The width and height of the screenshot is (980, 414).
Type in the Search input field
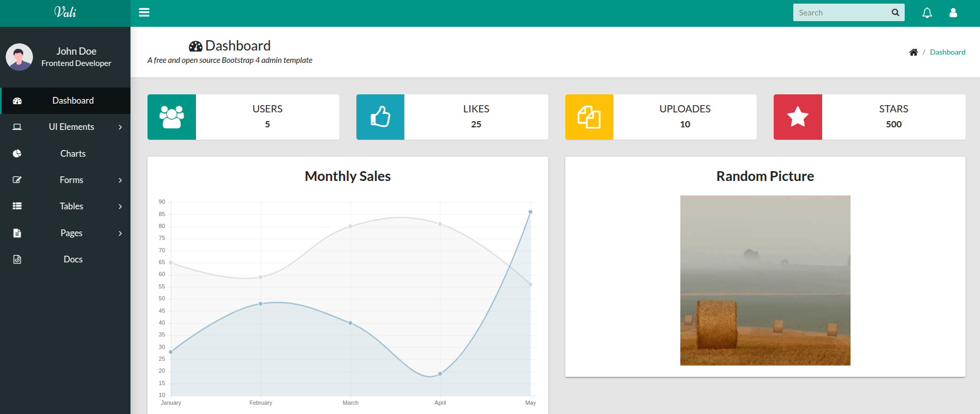tap(840, 13)
